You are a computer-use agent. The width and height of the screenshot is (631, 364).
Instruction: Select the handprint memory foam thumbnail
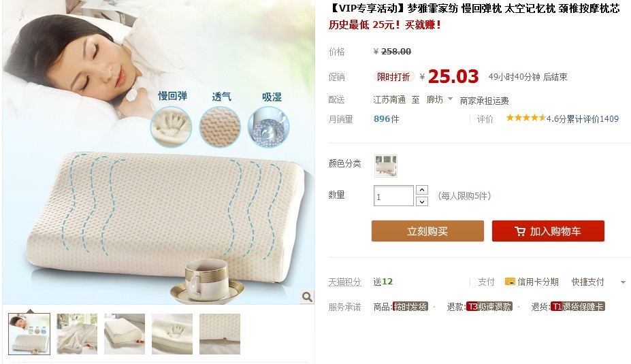point(172,334)
